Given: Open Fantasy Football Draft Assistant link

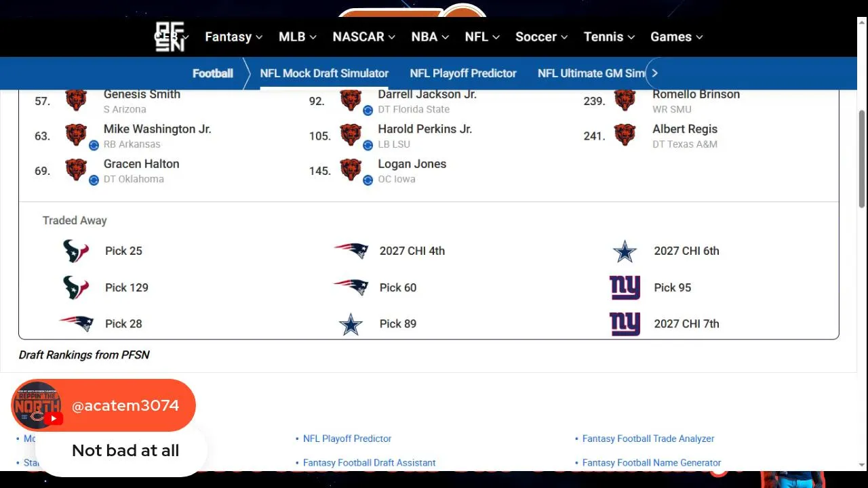Looking at the screenshot, I should (x=370, y=463).
